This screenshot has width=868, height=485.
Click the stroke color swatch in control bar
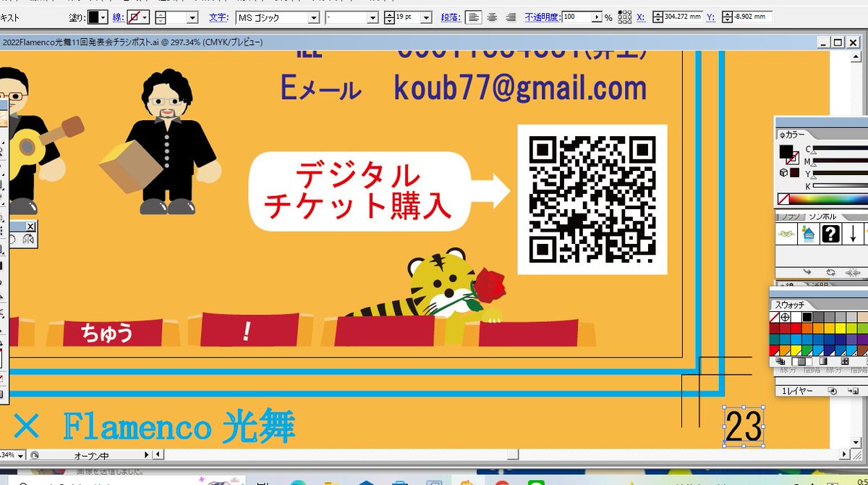134,17
